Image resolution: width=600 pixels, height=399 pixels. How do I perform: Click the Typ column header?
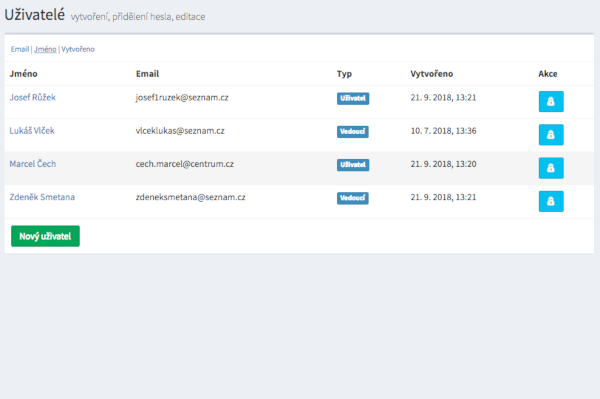coord(344,74)
